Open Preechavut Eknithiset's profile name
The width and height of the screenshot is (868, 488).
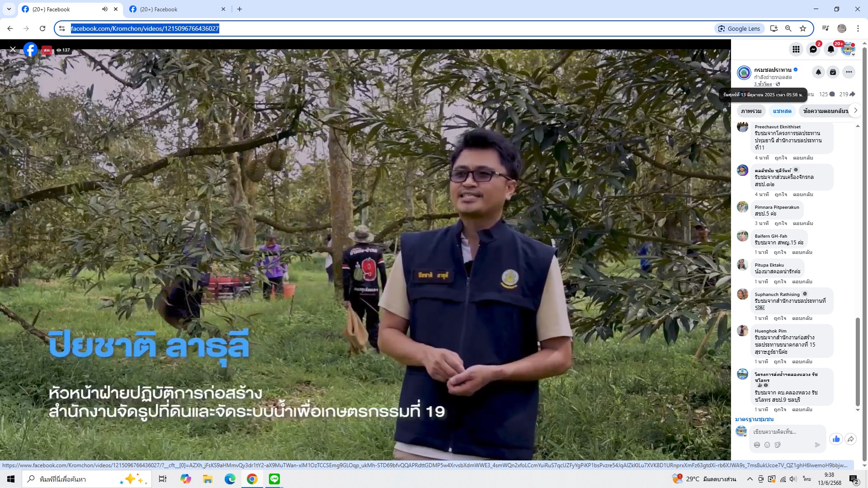777,127
